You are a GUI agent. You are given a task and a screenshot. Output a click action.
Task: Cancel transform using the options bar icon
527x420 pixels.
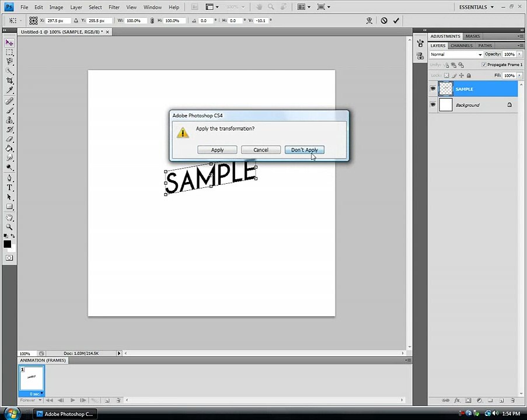click(384, 20)
